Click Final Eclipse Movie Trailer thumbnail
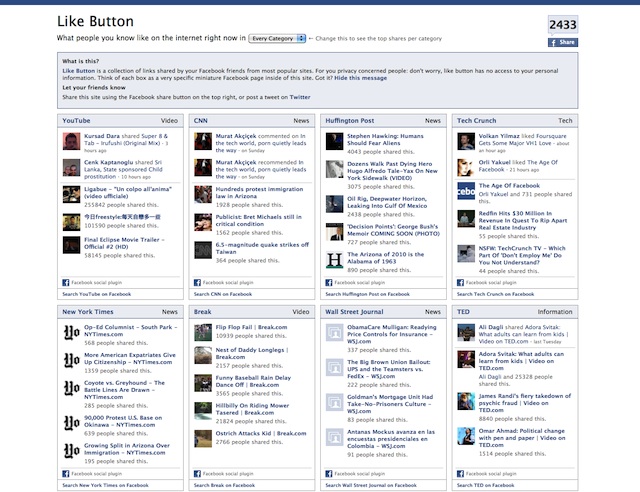 (x=71, y=245)
